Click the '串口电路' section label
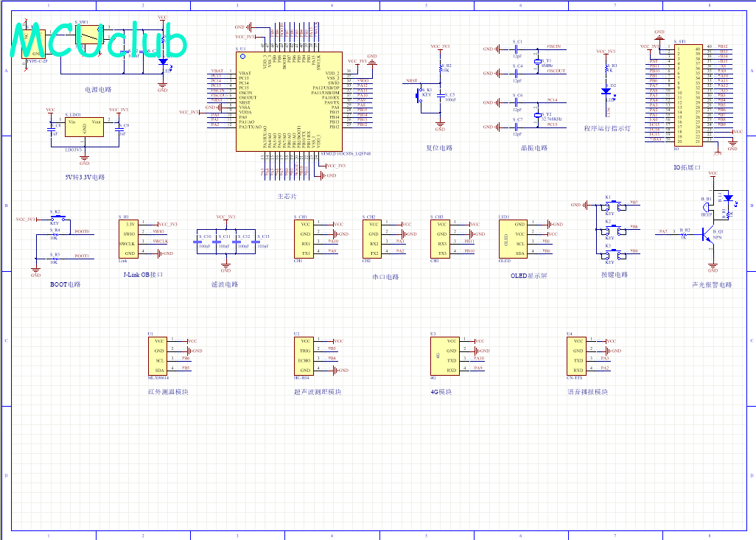 (x=385, y=277)
